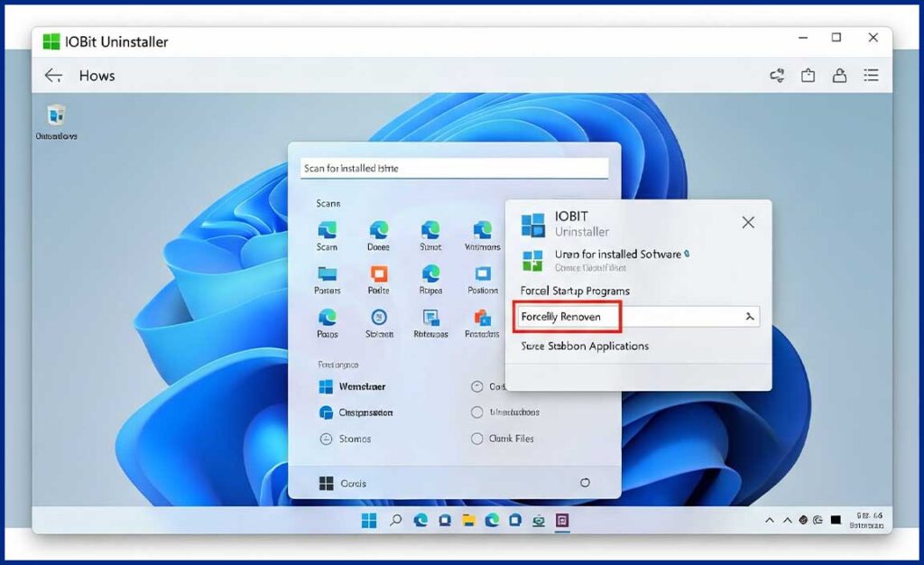Viewport: 924px width, 565px height.
Task: Select Start Stubborn Applications in the popup
Action: pyautogui.click(x=583, y=346)
